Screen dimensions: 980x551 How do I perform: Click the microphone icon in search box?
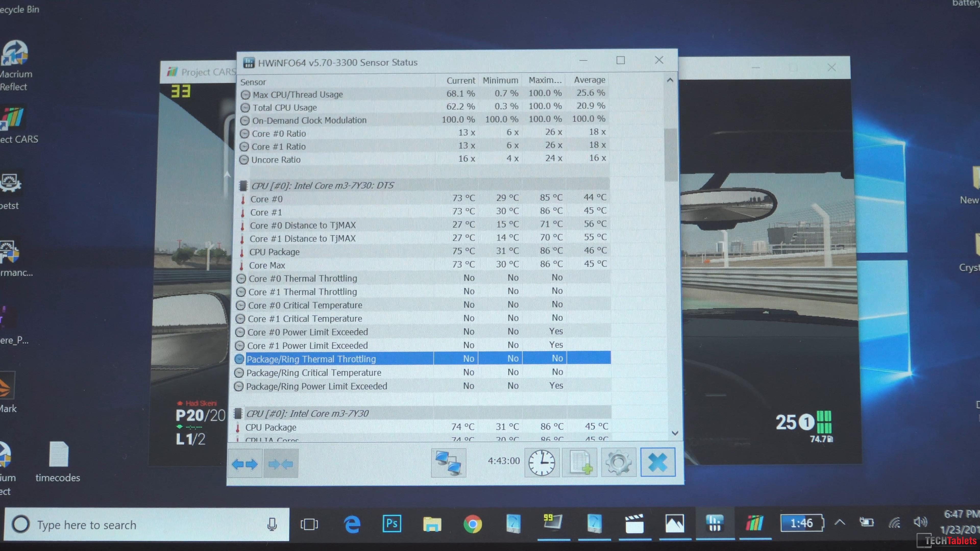272,524
